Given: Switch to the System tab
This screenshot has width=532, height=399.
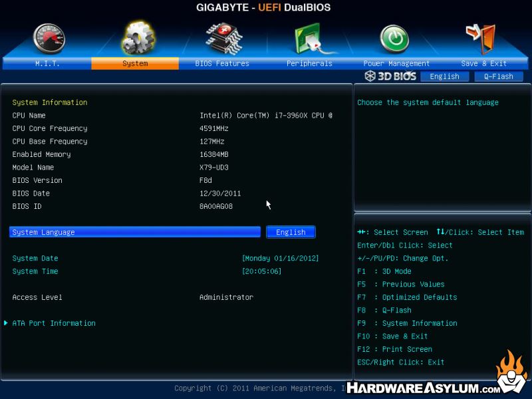Looking at the screenshot, I should (135, 63).
